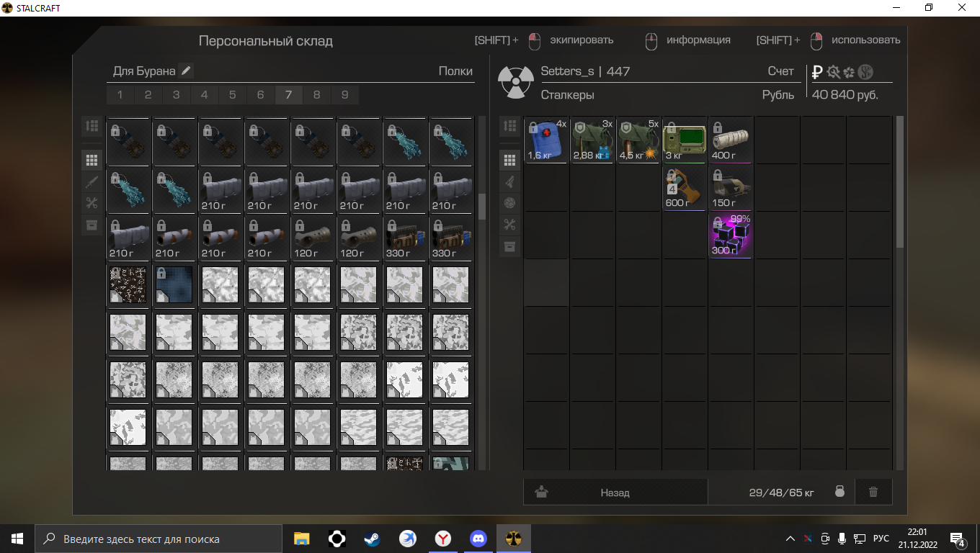
Task: Filter inventory by tools using the wrench icon
Action: click(510, 225)
